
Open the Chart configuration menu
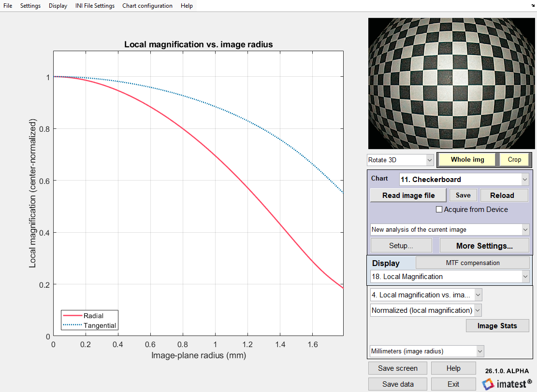click(x=147, y=6)
